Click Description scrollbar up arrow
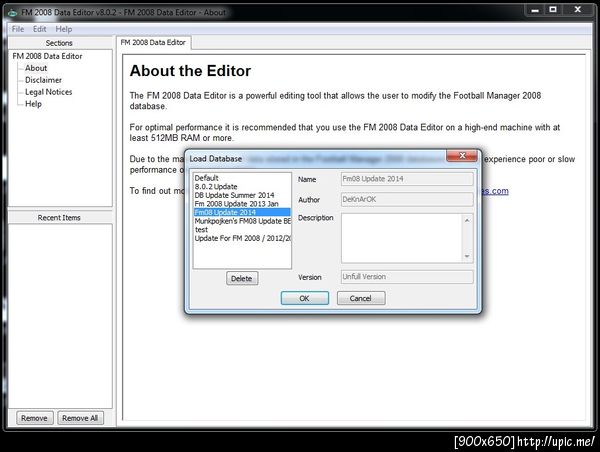The image size is (600, 452). 467,220
